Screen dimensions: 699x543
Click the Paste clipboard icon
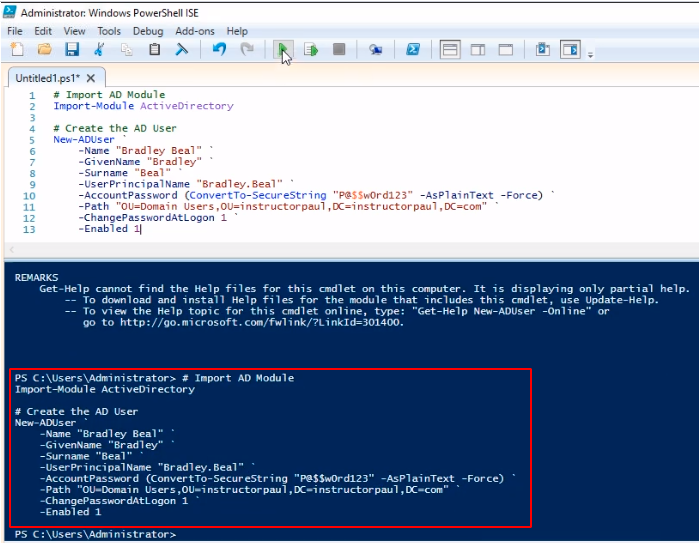(155, 49)
